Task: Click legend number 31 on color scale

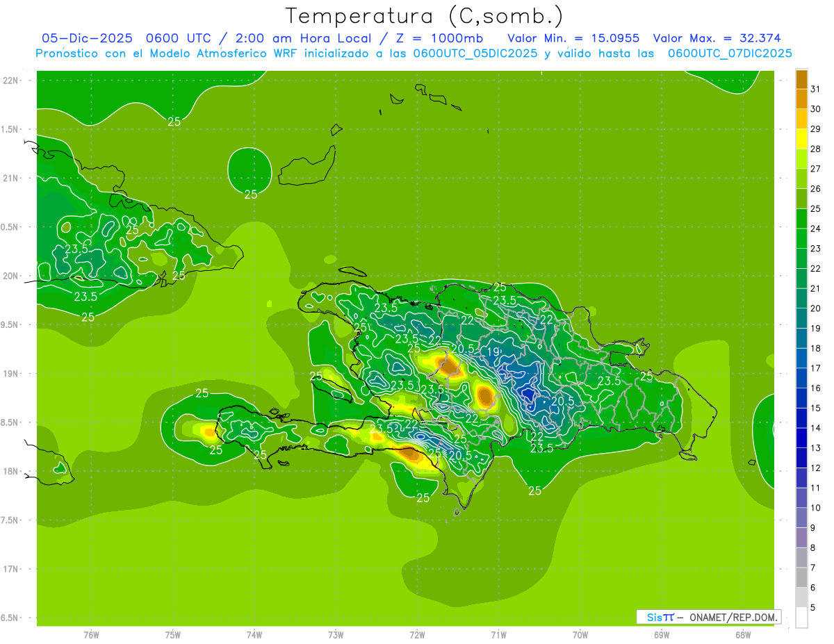Action: click(x=816, y=89)
